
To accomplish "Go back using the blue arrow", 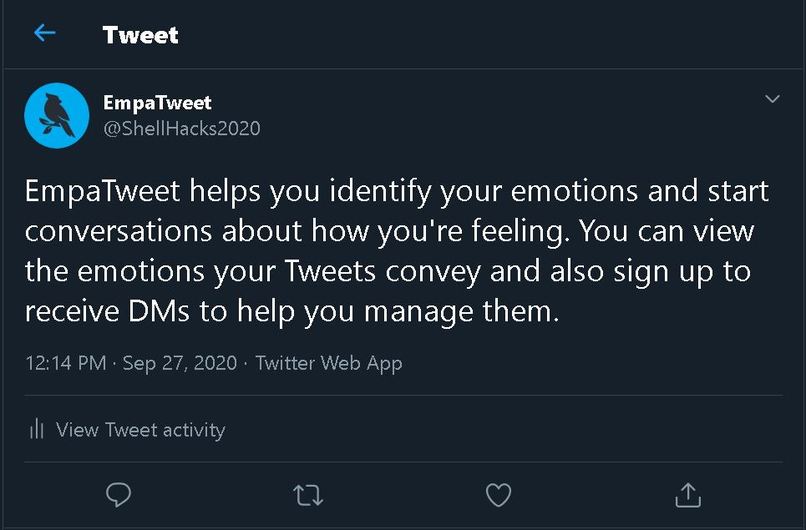I will (44, 33).
